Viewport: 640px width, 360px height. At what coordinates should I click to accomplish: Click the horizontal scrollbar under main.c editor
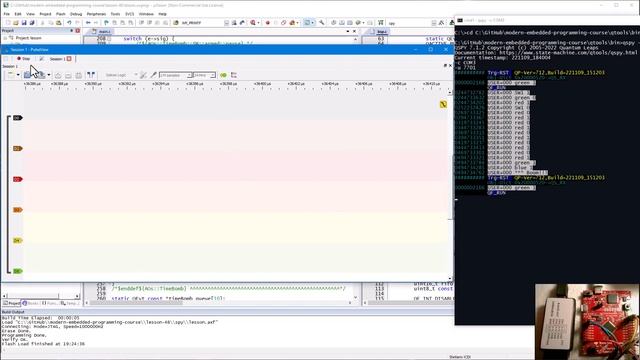pos(218,303)
